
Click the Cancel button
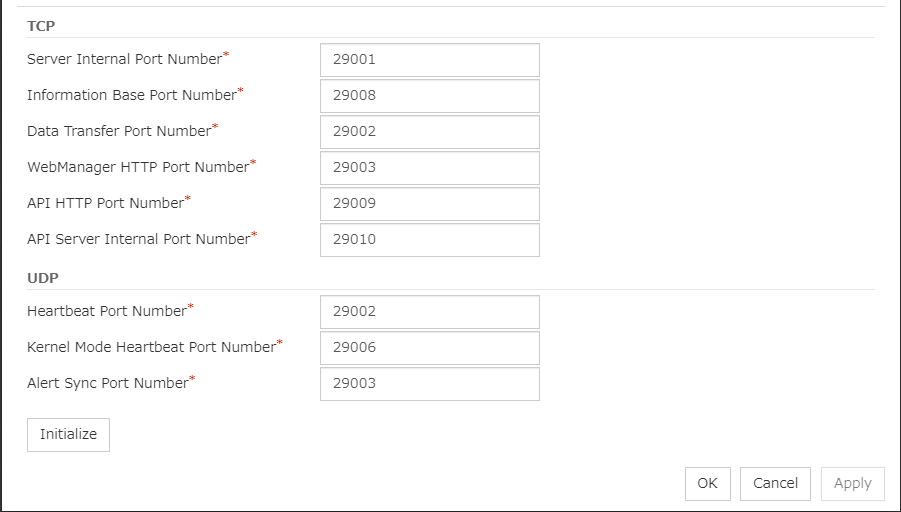point(775,484)
